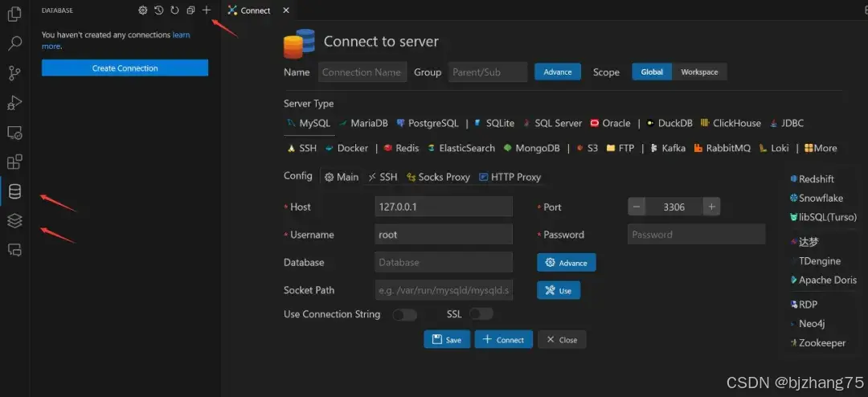
Task: Increase port with plus button
Action: tap(711, 207)
